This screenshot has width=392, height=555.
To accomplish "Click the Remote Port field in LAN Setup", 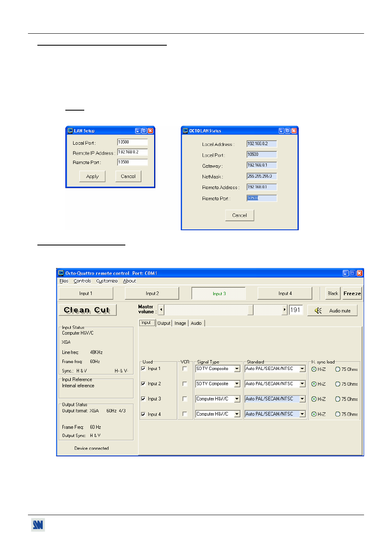I will coord(132,162).
